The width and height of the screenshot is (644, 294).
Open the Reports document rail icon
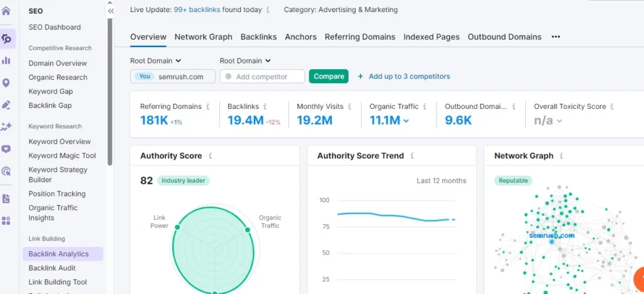tap(6, 199)
